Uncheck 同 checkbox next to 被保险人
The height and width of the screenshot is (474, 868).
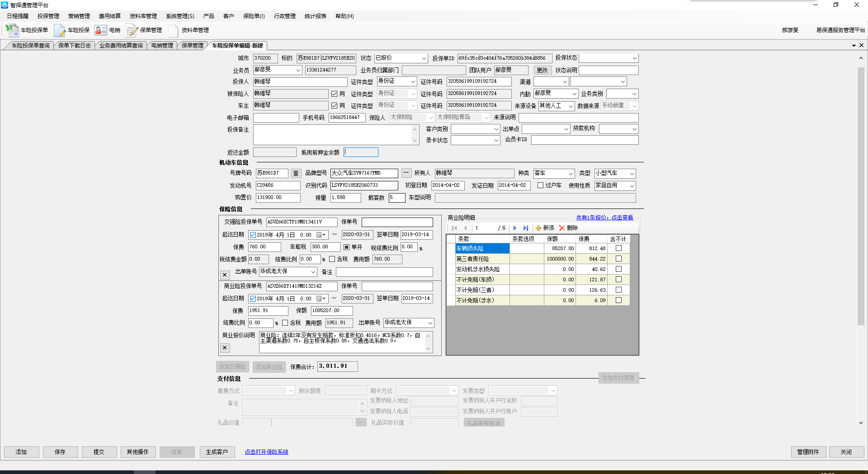[x=335, y=94]
